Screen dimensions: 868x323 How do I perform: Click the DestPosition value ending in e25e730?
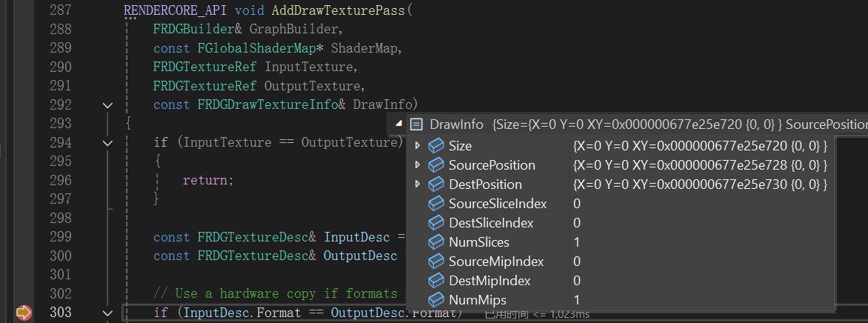(701, 184)
